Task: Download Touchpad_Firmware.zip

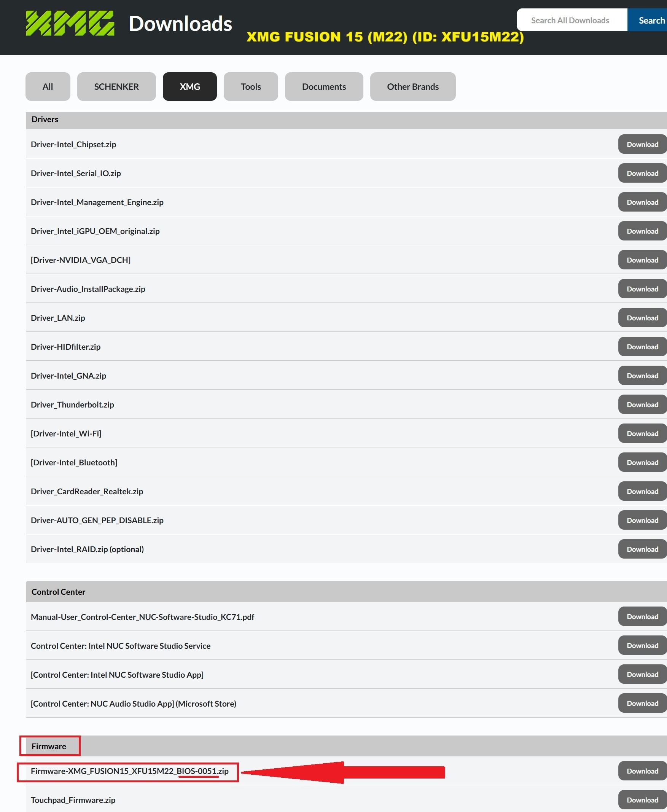Action: pyautogui.click(x=642, y=800)
